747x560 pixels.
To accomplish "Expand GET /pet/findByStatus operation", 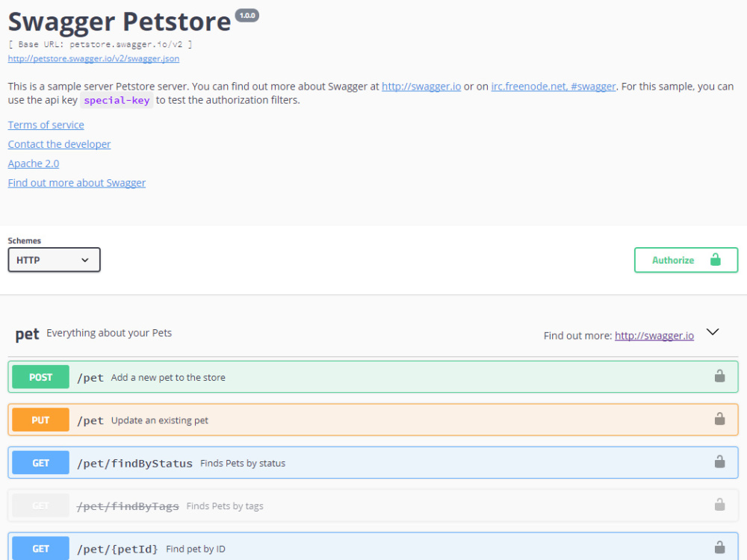I will (373, 462).
